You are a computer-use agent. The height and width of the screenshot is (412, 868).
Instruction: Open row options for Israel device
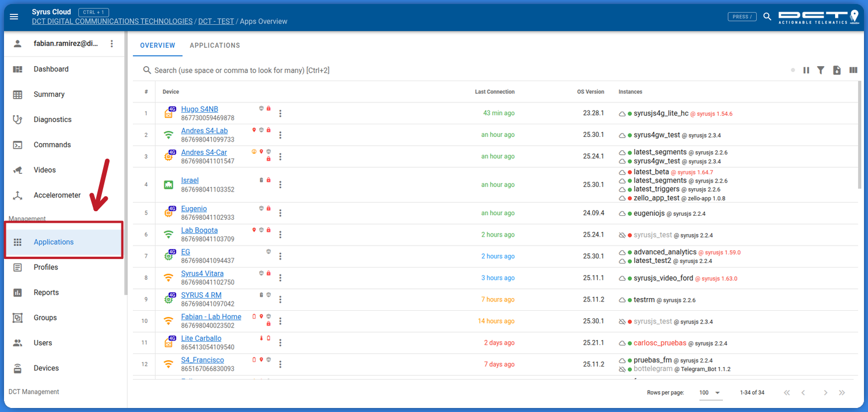[x=281, y=185]
